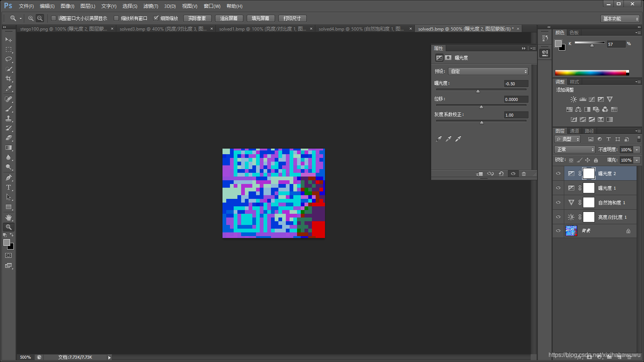Hide the 曝光度 1 layer
This screenshot has width=644, height=362.
pyautogui.click(x=558, y=188)
